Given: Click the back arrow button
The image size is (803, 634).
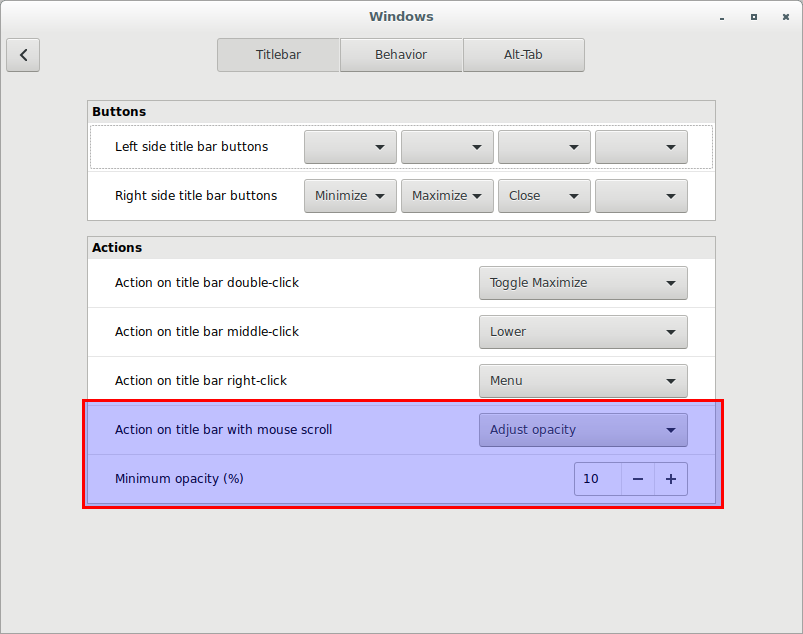Looking at the screenshot, I should point(23,55).
